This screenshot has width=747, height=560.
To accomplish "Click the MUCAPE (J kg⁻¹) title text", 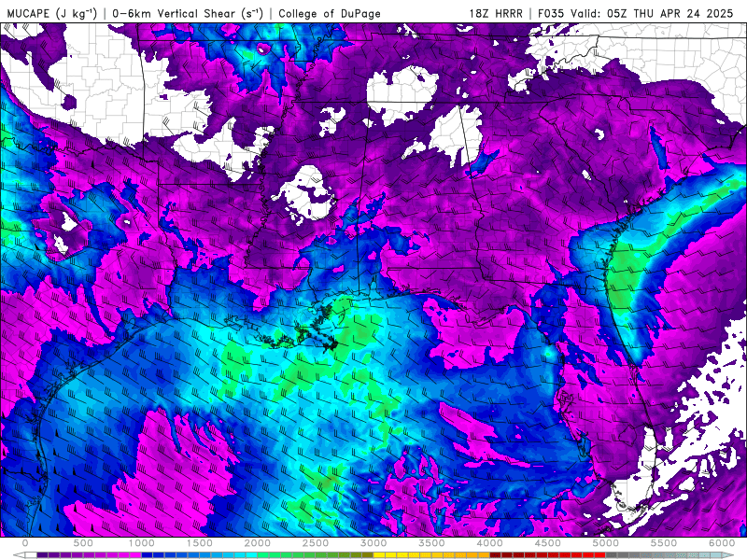I will (x=52, y=13).
